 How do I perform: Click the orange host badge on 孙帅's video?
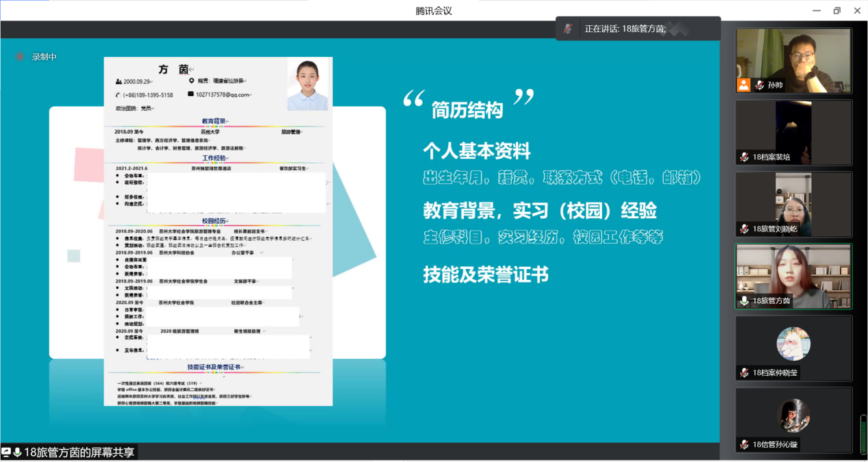coord(743,85)
